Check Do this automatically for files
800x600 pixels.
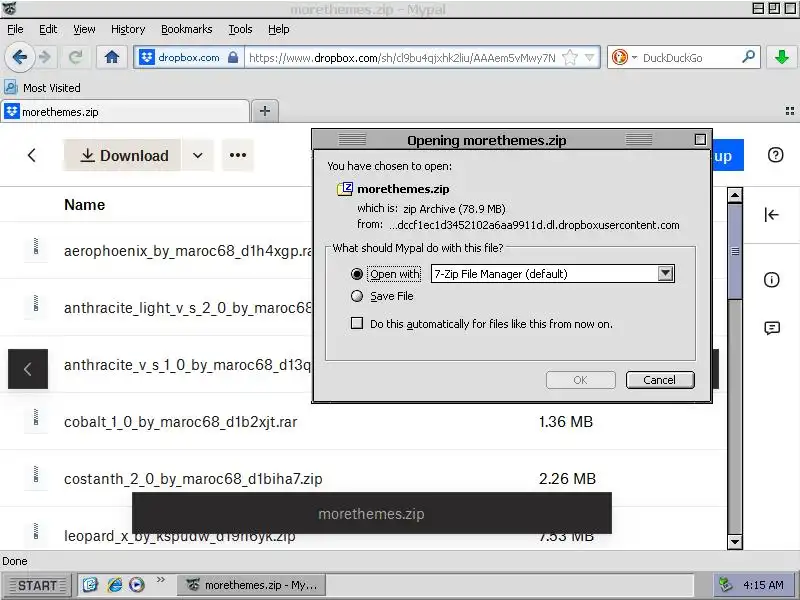click(x=357, y=323)
